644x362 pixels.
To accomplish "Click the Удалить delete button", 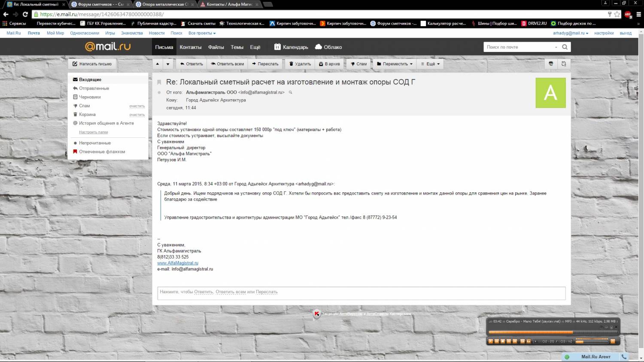I will click(300, 64).
